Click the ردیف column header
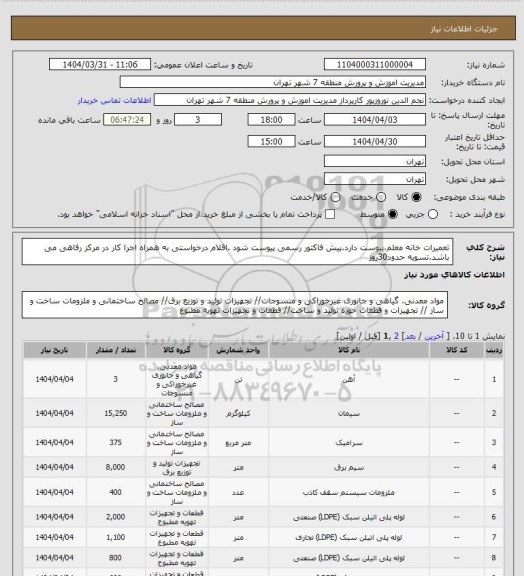The image size is (524, 576). [494, 350]
